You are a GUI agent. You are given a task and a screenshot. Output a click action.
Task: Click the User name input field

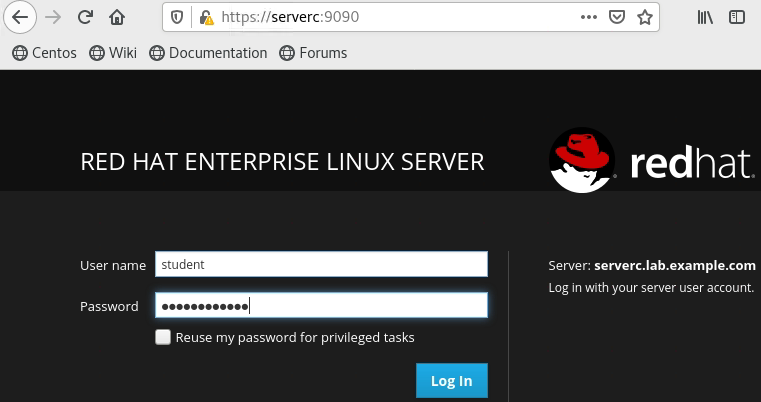(x=321, y=264)
